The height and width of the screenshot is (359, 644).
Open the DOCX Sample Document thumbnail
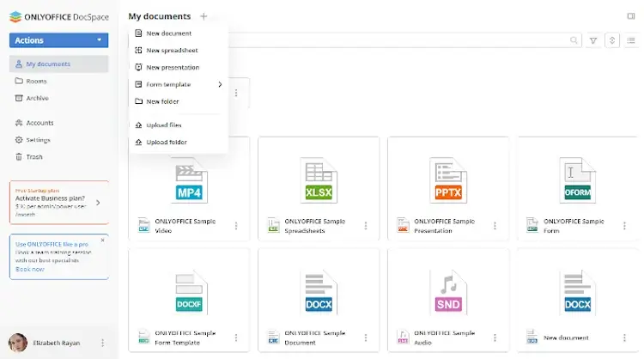coord(319,293)
